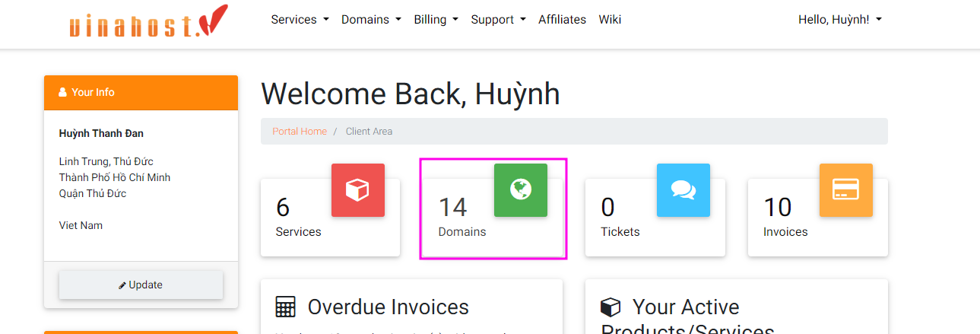This screenshot has width=980, height=334.
Task: Click the calculator icon beside Overdue Invoices
Action: coord(285,307)
